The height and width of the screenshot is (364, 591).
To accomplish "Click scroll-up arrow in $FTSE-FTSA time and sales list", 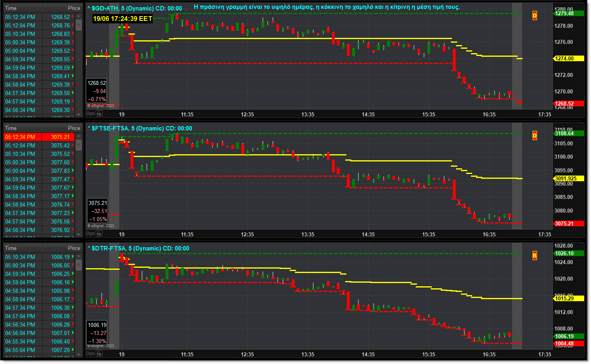I will click(x=79, y=136).
